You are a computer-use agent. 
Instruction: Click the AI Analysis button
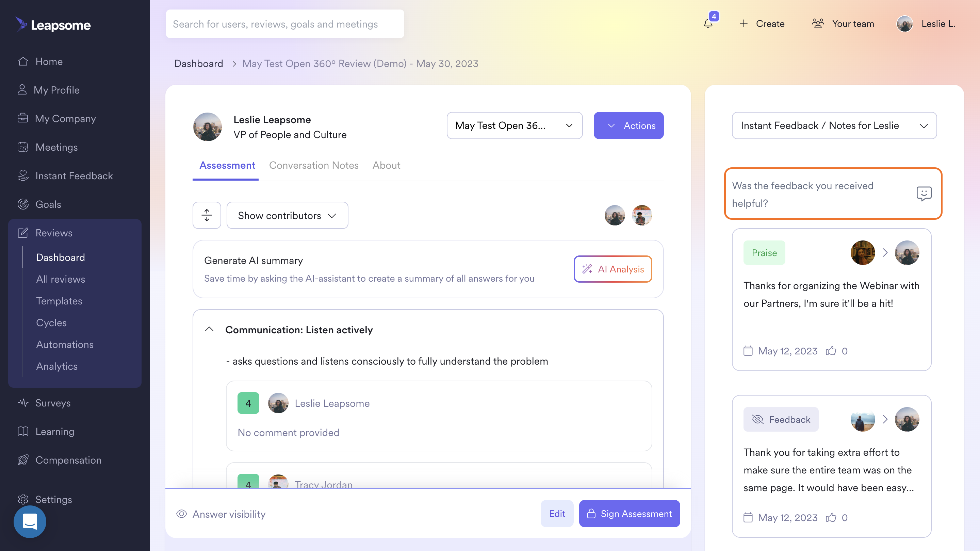[612, 269]
